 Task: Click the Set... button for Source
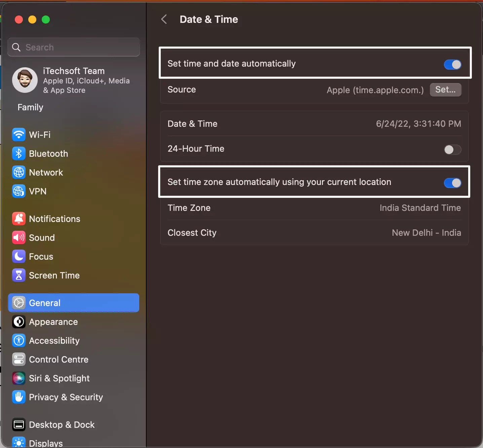click(x=445, y=90)
